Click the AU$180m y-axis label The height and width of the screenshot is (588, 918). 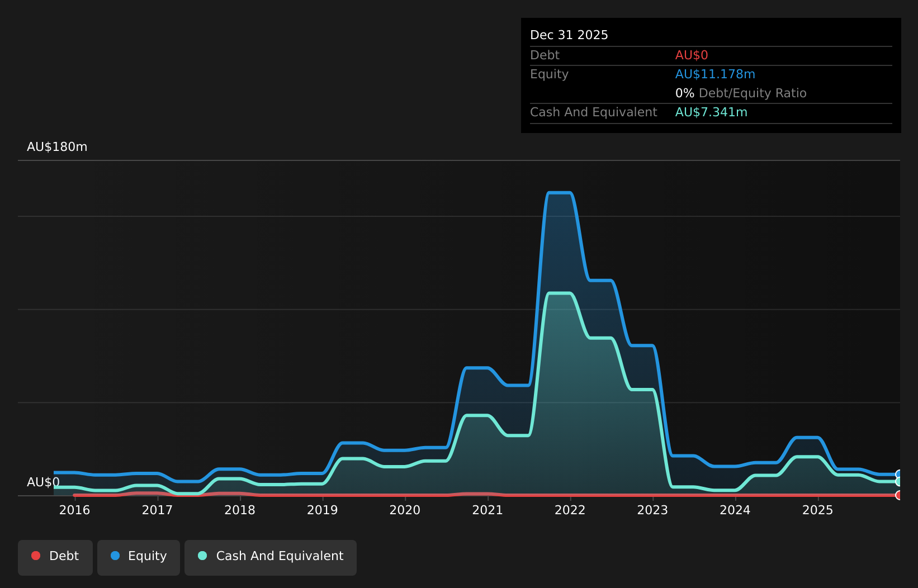coord(57,147)
